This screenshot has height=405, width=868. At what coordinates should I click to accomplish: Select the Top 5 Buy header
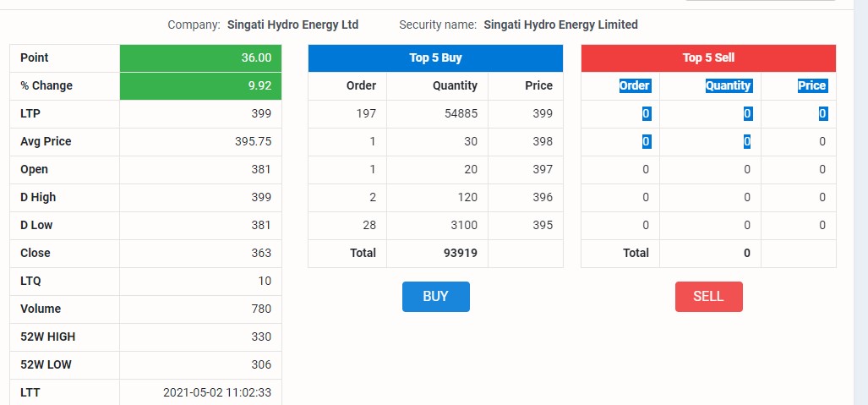(435, 58)
